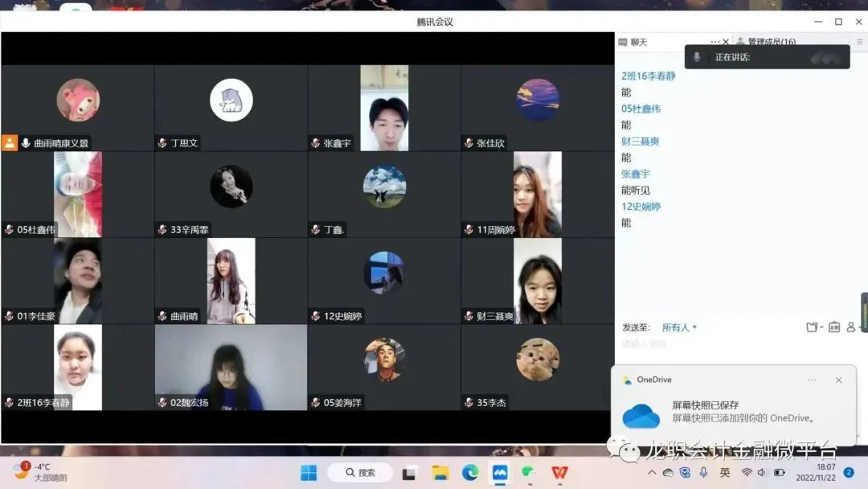Open WPS Office from the taskbar

(x=559, y=472)
